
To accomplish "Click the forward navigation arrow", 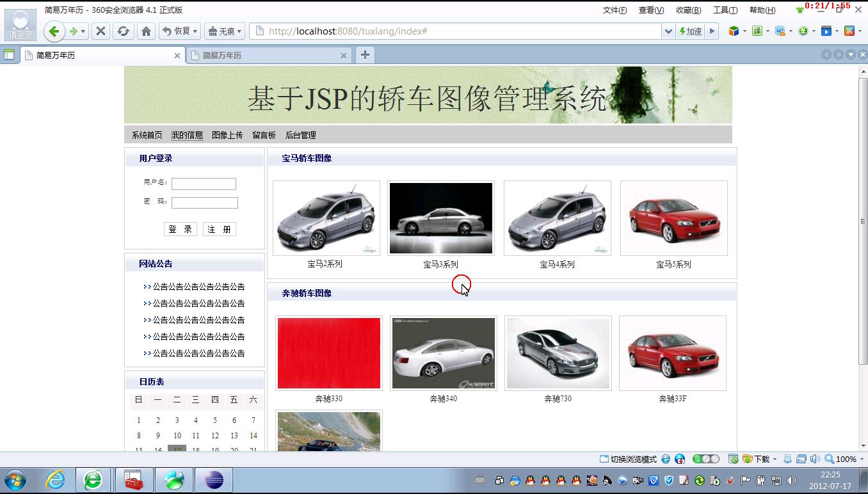I will point(74,31).
